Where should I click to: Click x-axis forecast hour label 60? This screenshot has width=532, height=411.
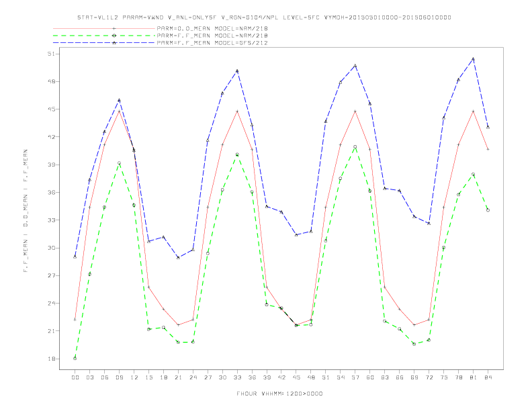[x=370, y=377]
